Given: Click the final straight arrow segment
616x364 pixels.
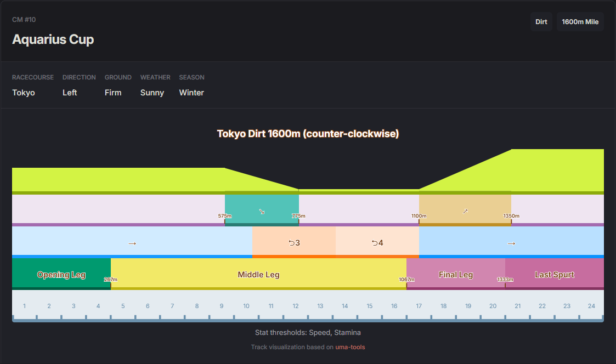Looking at the screenshot, I should point(511,243).
